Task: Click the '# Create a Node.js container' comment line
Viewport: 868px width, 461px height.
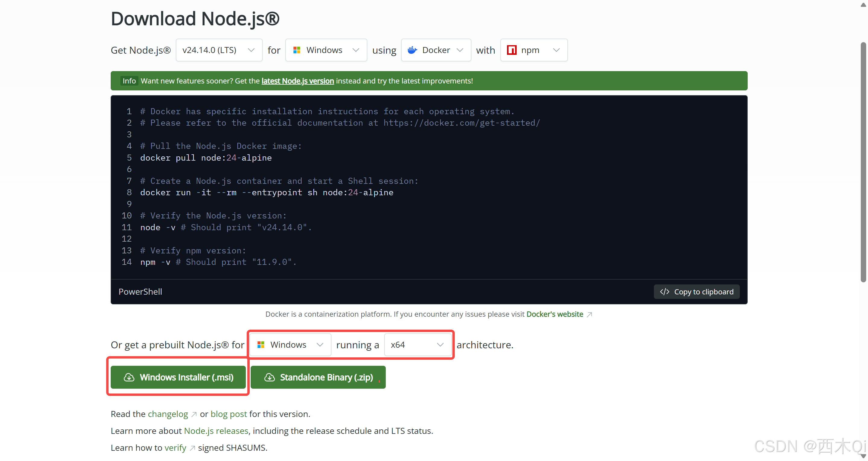Action: pyautogui.click(x=279, y=181)
